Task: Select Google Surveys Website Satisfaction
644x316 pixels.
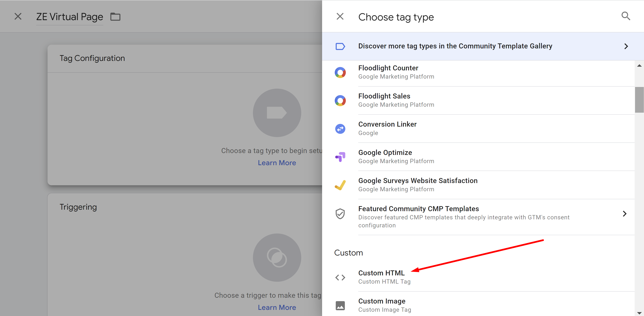Action: click(x=478, y=185)
